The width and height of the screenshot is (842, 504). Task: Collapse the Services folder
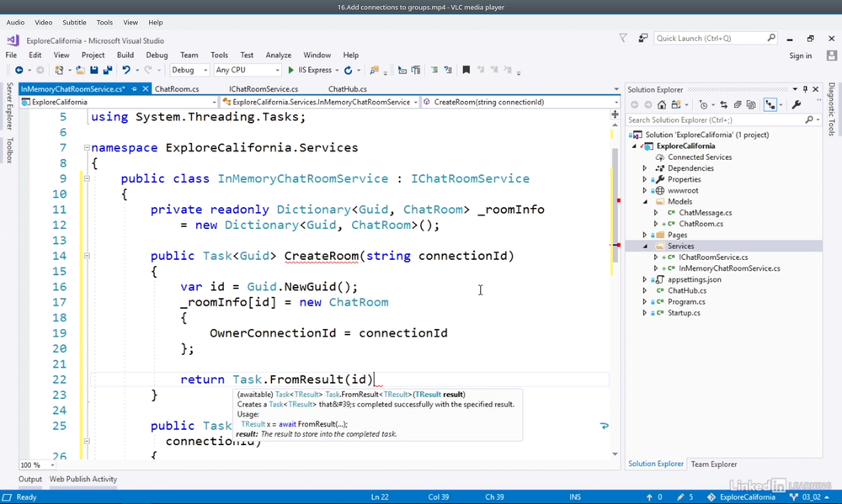click(645, 247)
